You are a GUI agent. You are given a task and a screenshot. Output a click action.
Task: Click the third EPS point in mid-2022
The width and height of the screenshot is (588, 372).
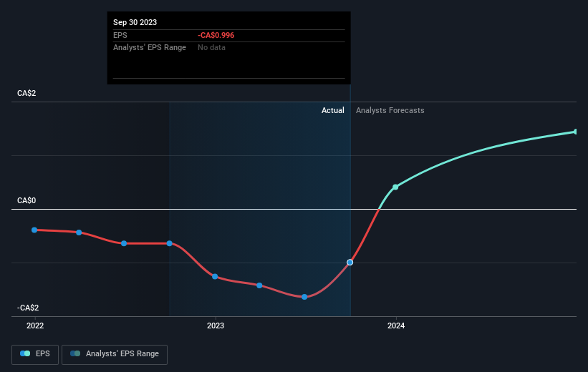pos(124,243)
